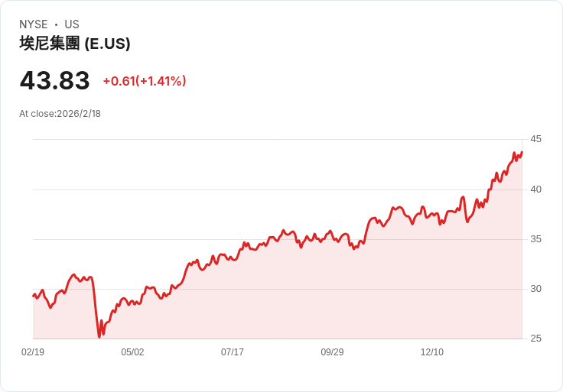Click the 40 y-axis price label
Screen dimensions: 563x392
[535, 189]
